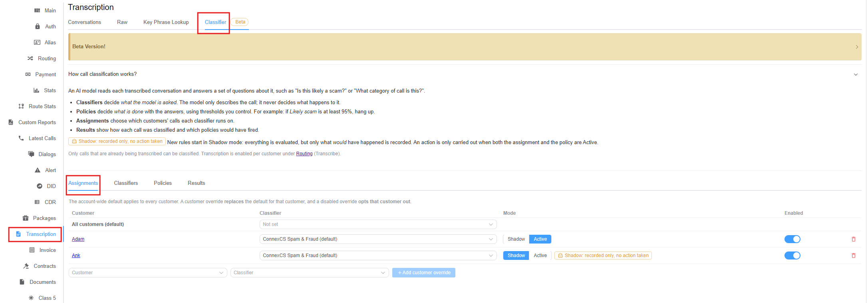Screen dimensions: 868x303
Task: Click the Alert warning triangle icon
Action: tap(38, 170)
